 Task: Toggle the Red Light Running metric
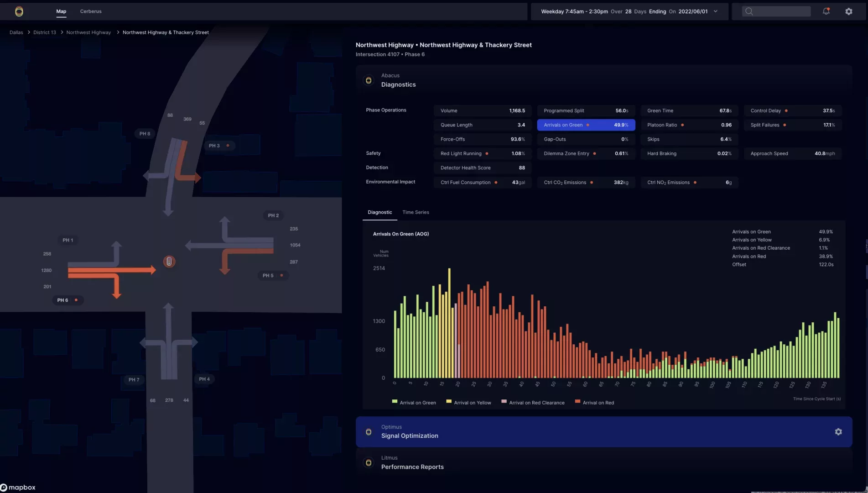pyautogui.click(x=482, y=154)
